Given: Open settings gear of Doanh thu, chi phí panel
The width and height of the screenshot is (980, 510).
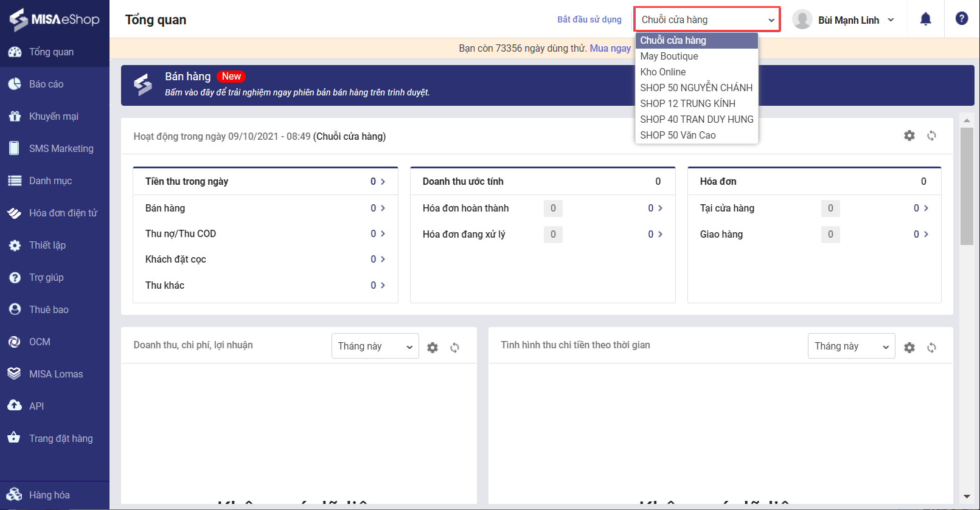Looking at the screenshot, I should point(433,348).
